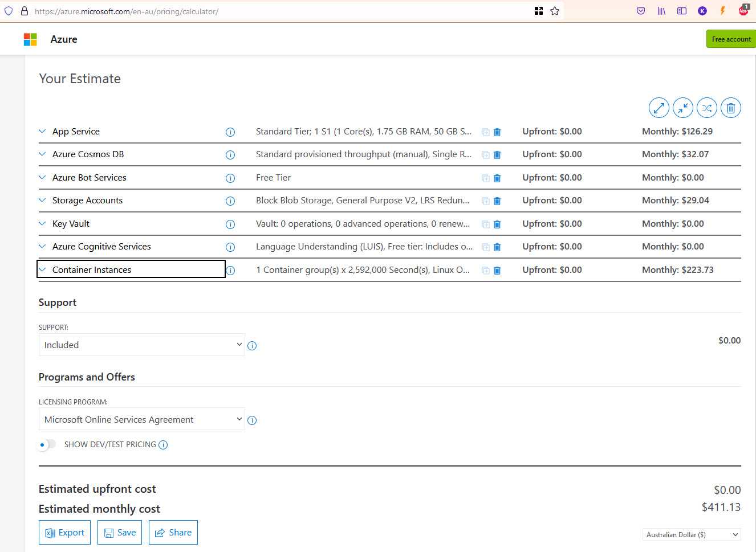The image size is (756, 552).
Task: Delete the App Service row
Action: click(497, 132)
